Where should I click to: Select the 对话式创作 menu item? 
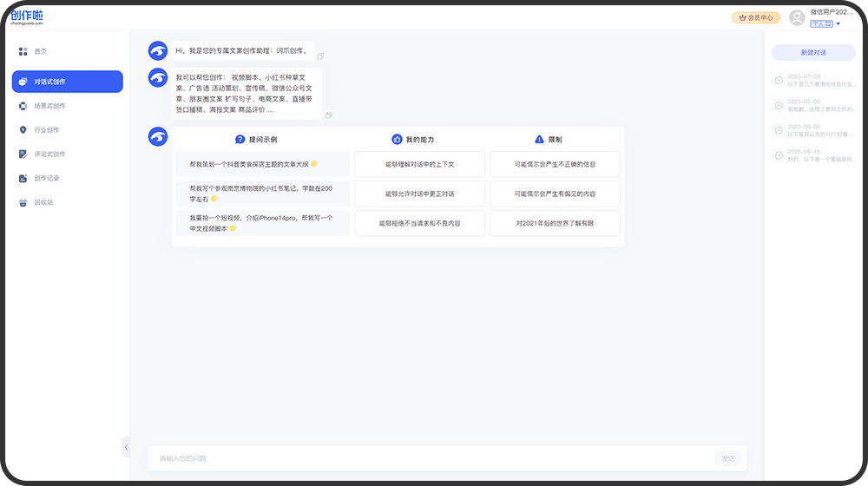67,82
